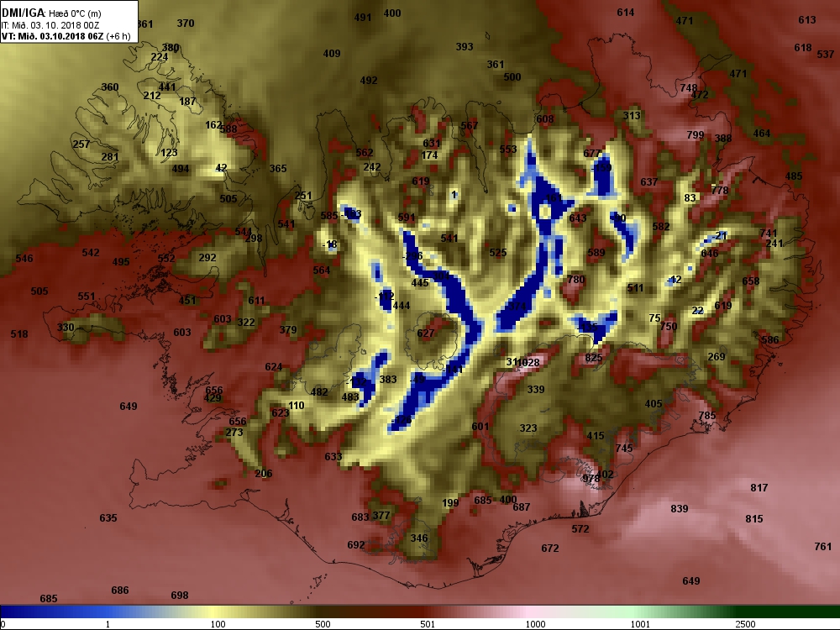Image resolution: width=840 pixels, height=630 pixels.
Task: Click the map value 330 on the peninsula
Action: coord(66,327)
